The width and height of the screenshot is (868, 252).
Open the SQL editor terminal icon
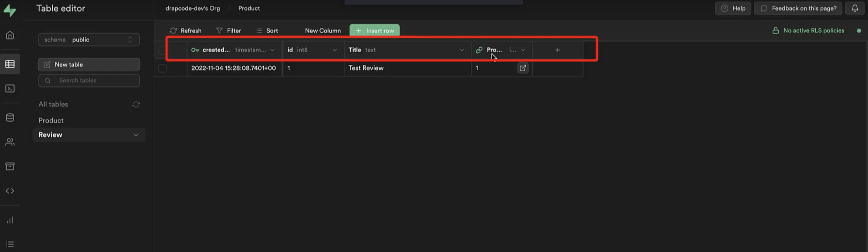click(10, 88)
